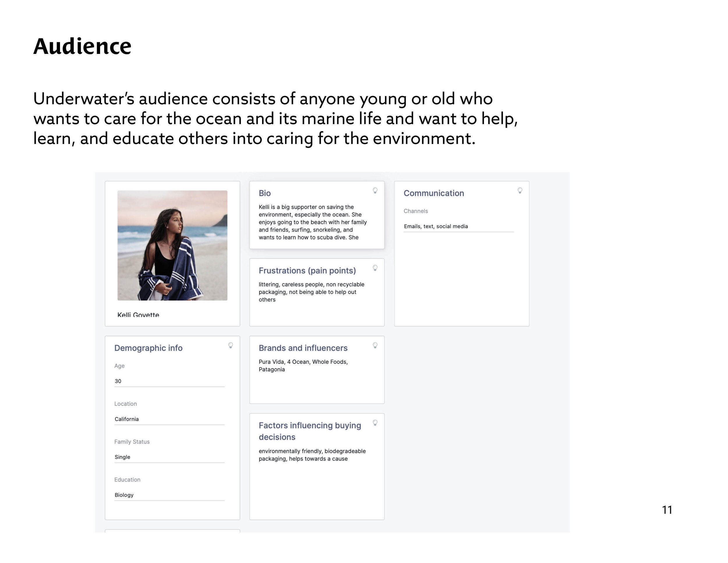This screenshot has height=563, width=728.
Task: Edit the Education field showing Biology
Action: point(169,495)
